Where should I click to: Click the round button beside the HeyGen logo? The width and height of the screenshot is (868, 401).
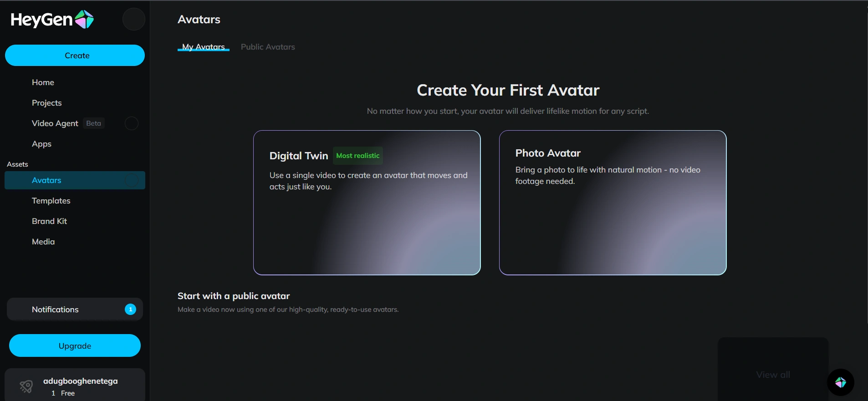[133, 19]
